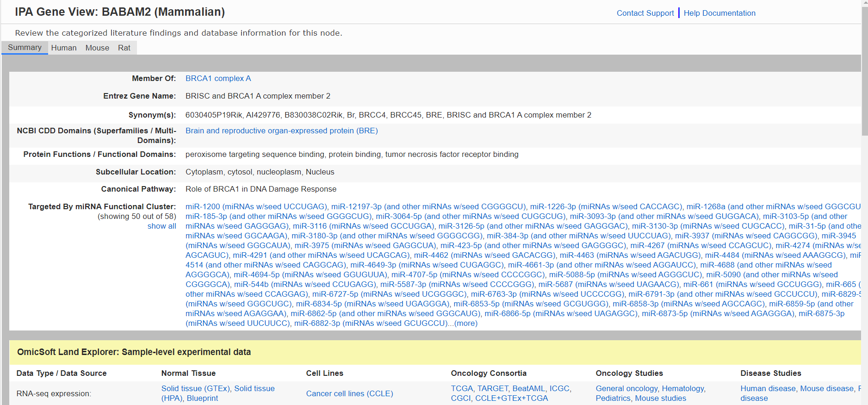Open miR-6866-5p (miRNAs w/seed UAGAGGC) link
The image size is (868, 405).
tap(560, 313)
